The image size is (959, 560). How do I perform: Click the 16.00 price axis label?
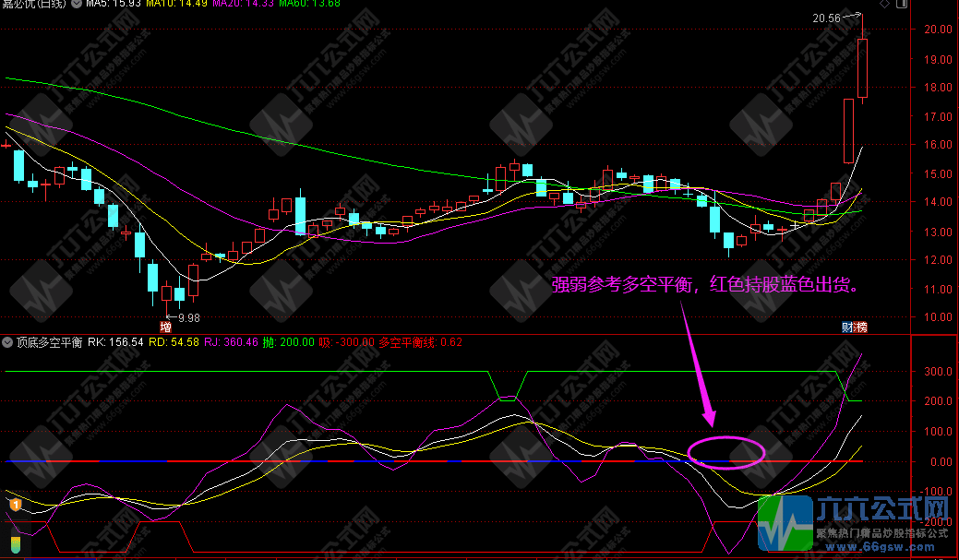[938, 145]
